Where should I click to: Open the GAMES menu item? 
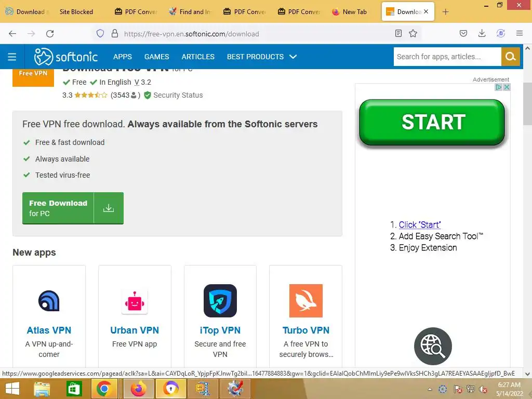click(157, 57)
